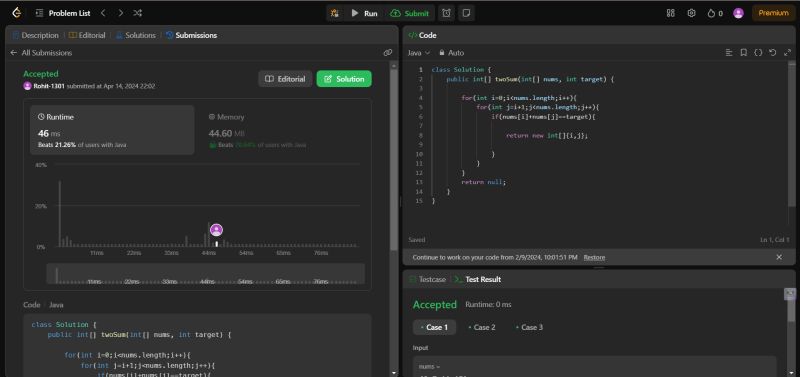Open the LeetCode home logo
The image size is (800, 377).
17,13
